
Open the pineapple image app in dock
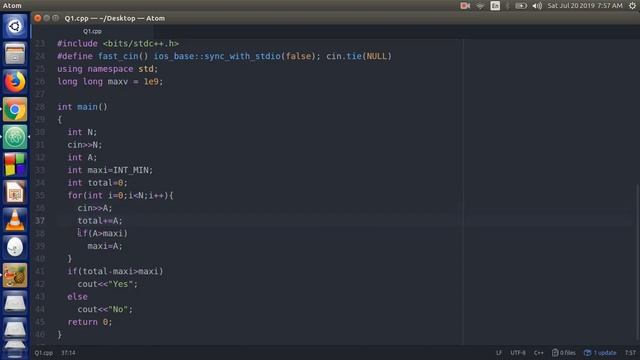(x=15, y=275)
